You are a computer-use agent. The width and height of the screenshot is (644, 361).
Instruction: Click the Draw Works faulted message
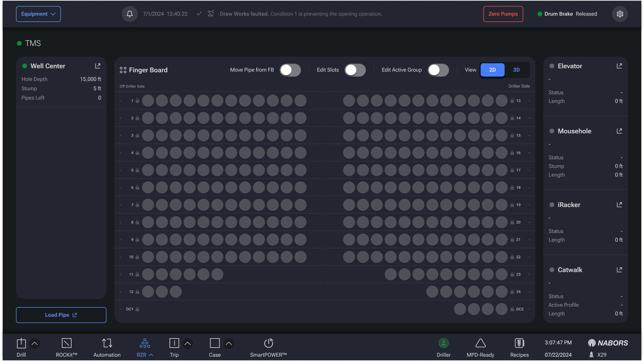tap(301, 14)
